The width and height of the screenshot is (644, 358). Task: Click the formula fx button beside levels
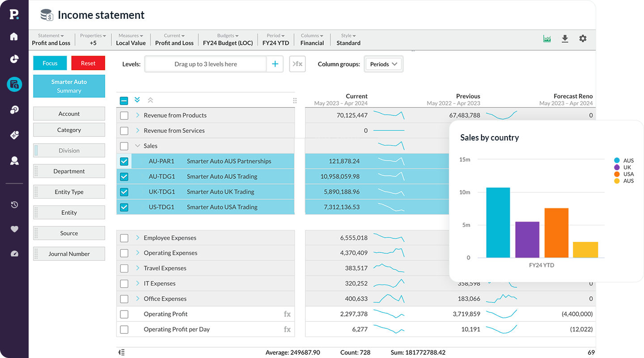[297, 64]
